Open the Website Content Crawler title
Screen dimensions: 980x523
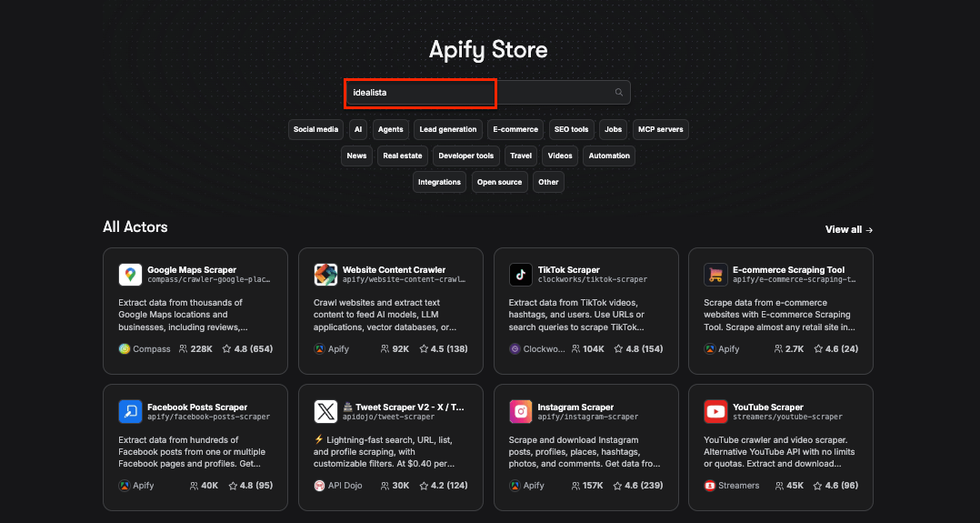394,269
